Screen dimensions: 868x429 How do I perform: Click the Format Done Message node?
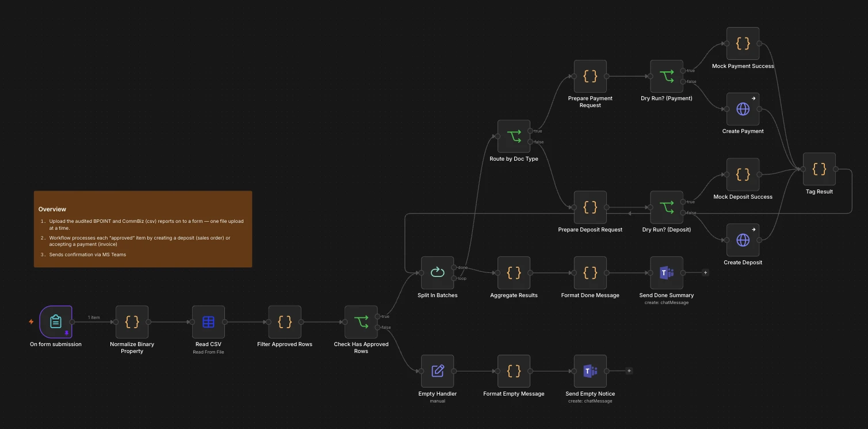coord(590,273)
